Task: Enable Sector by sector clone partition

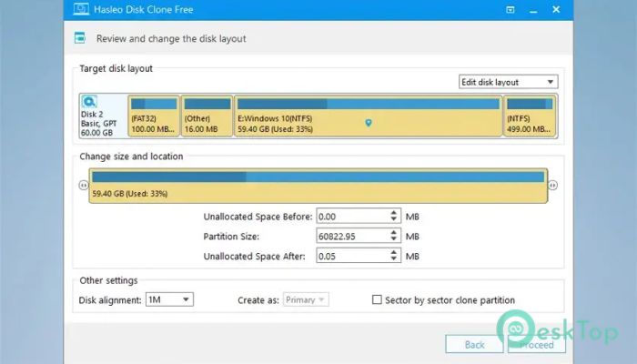Action: [377, 299]
